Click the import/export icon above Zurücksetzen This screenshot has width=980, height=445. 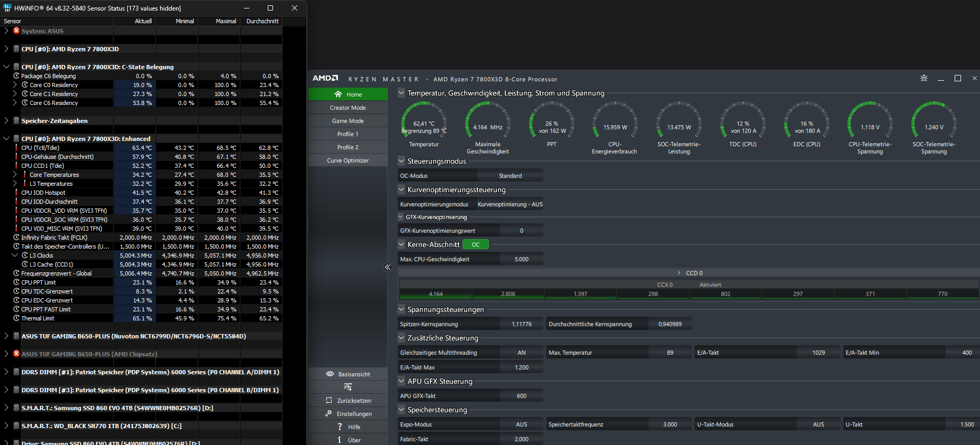point(347,387)
